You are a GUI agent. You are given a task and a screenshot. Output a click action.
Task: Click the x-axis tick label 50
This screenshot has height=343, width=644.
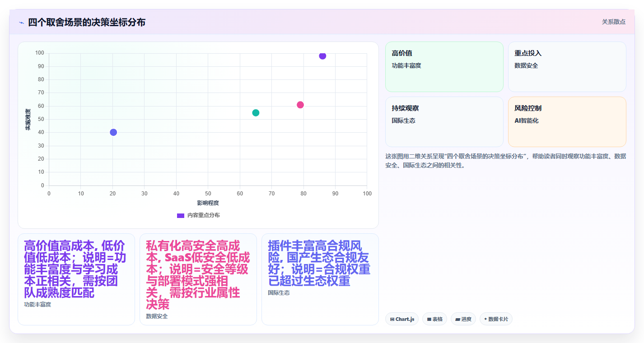208,194
